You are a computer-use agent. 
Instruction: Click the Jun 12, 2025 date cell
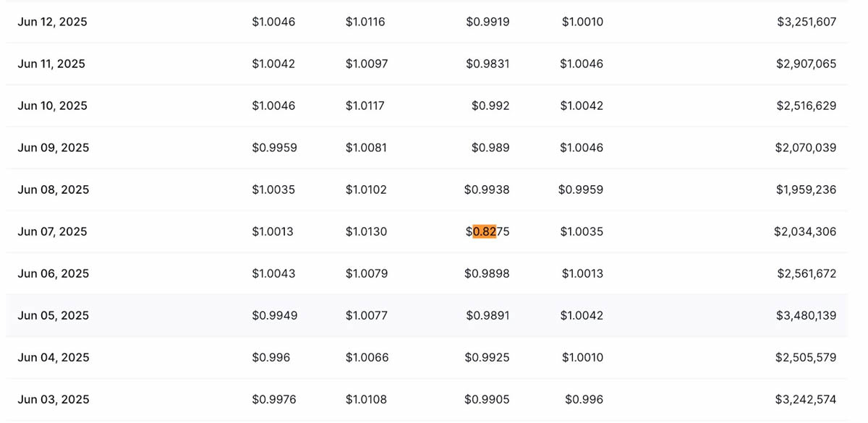(52, 22)
